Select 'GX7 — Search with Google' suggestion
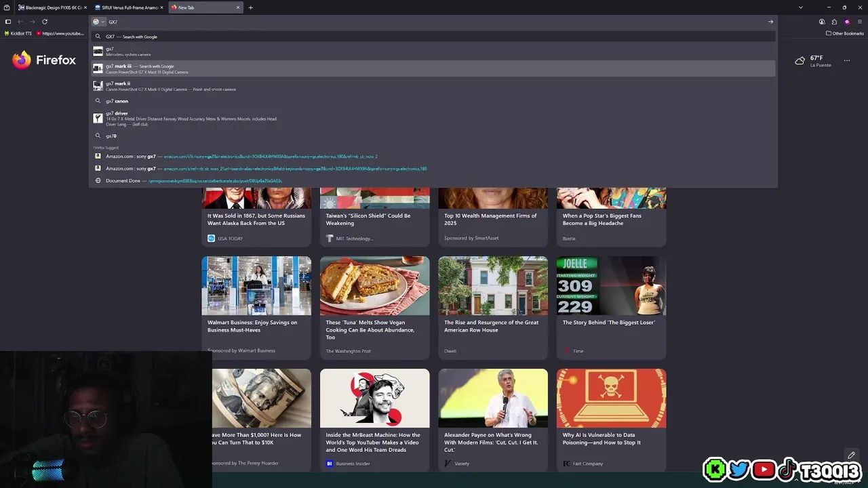868x488 pixels. 433,37
